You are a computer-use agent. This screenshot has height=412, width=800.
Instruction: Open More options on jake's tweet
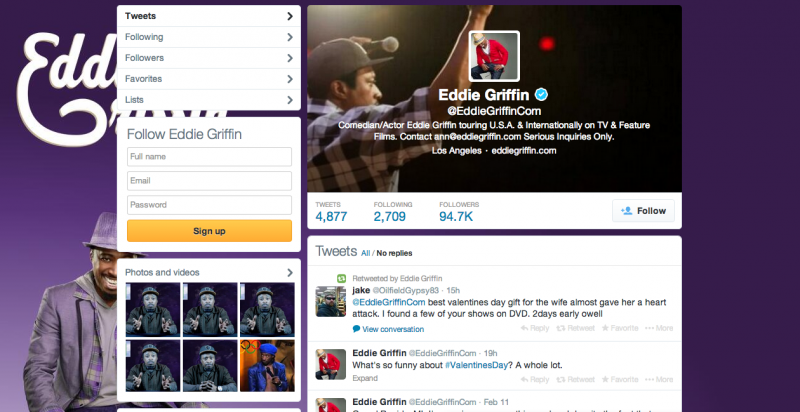click(659, 328)
